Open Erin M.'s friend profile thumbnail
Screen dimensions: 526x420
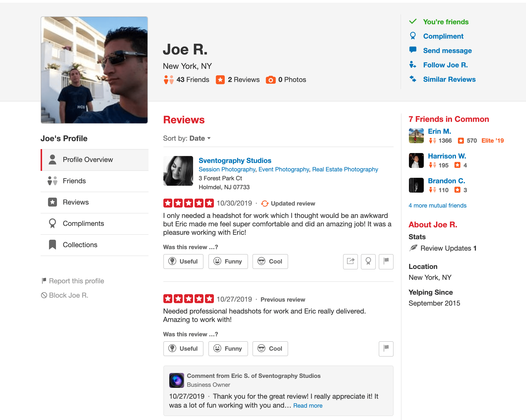[416, 136]
